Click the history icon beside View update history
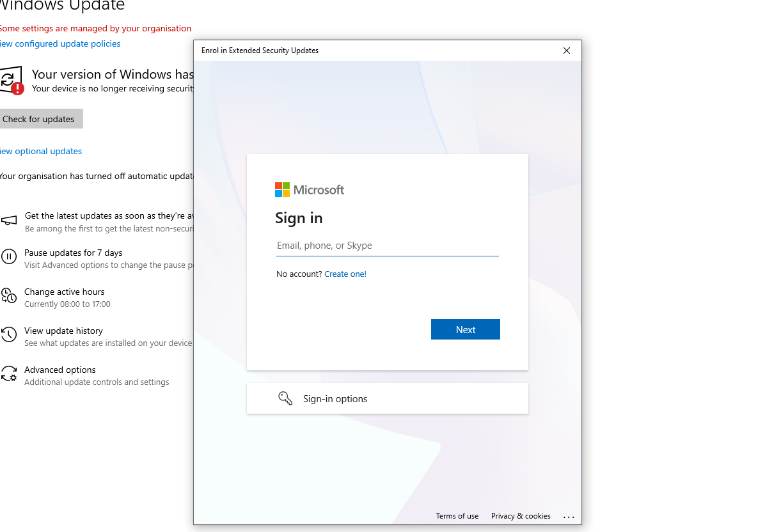Image resolution: width=781 pixels, height=532 pixels. point(9,335)
